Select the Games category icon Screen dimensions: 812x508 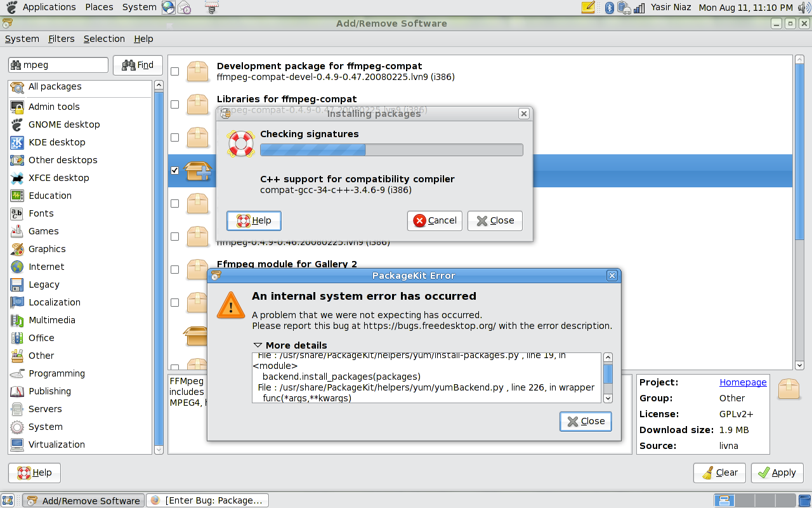click(17, 231)
